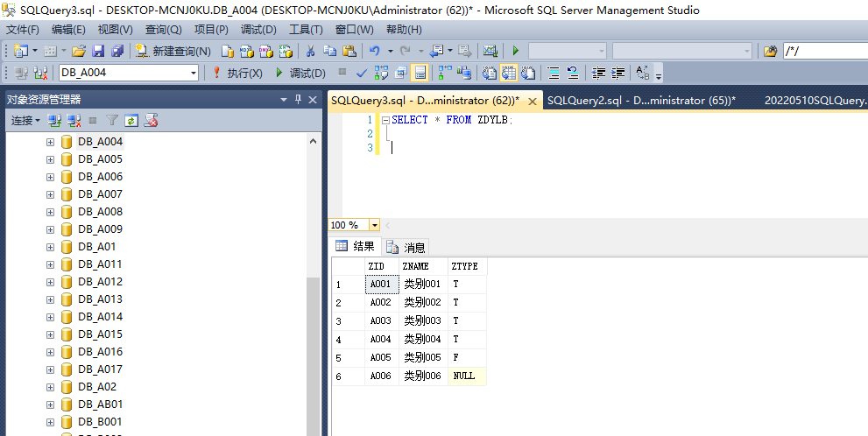Click the Paste clipboard icon
The width and height of the screenshot is (868, 436).
[349, 51]
